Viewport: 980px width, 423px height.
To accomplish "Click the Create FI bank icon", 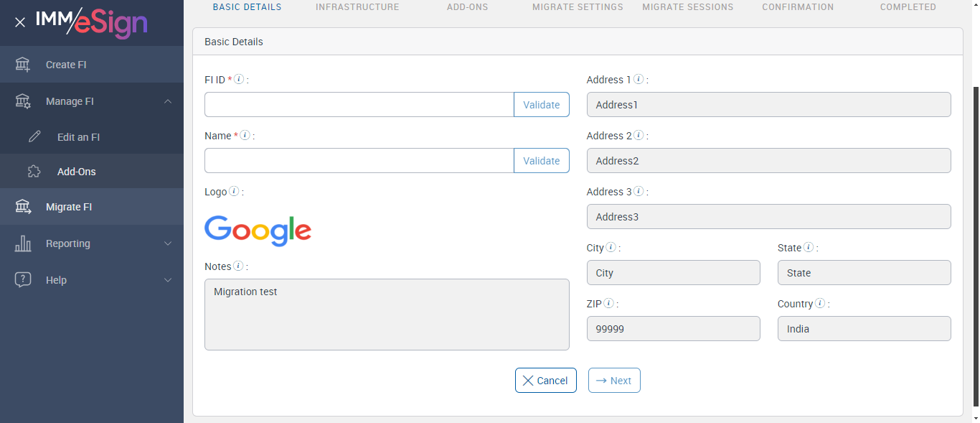I will point(23,65).
